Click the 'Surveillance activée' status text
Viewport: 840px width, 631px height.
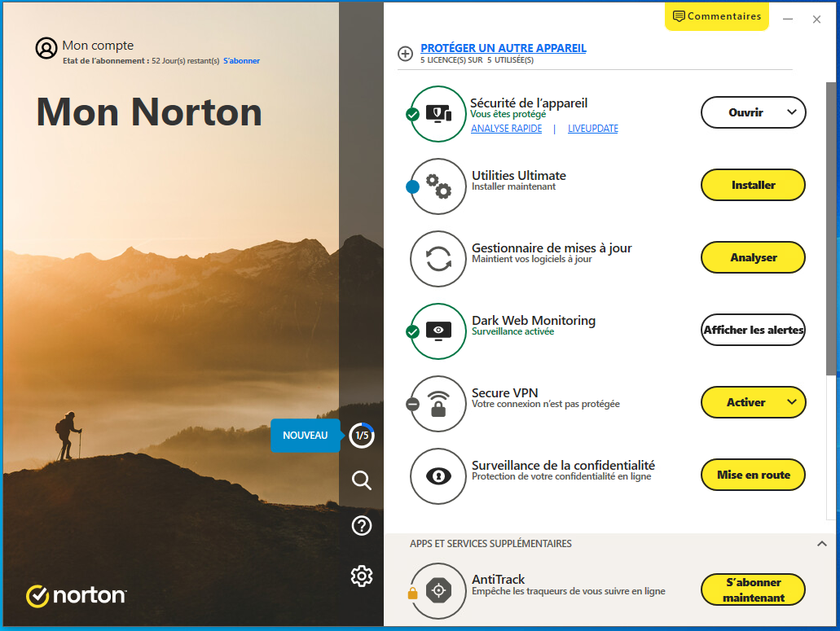[x=512, y=331]
